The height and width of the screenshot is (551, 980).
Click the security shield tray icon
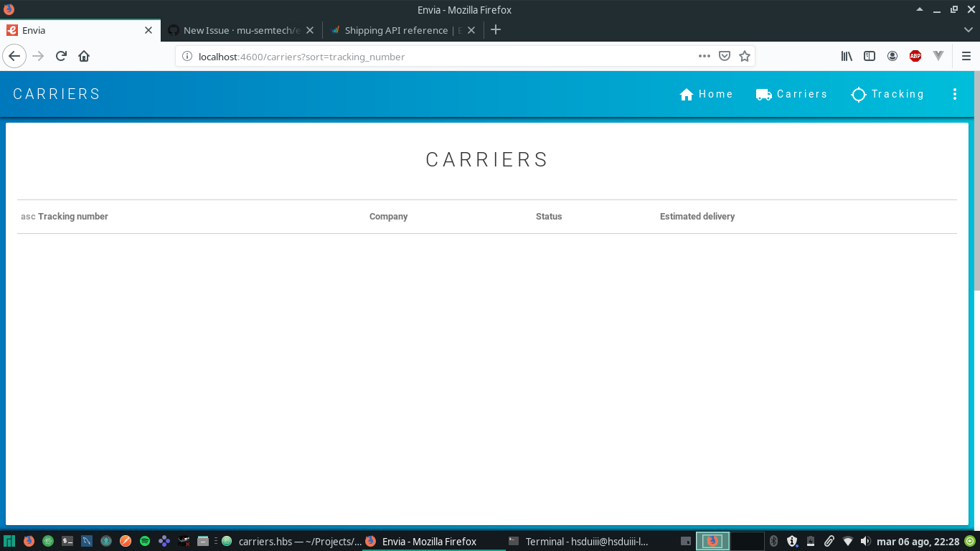point(792,542)
